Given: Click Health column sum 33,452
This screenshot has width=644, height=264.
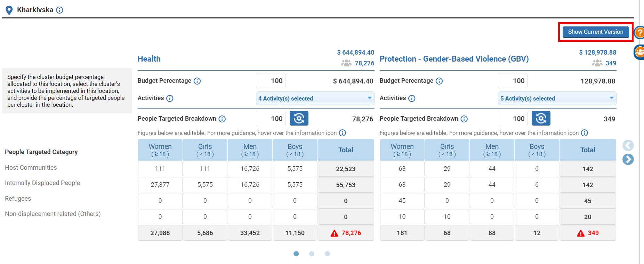Looking at the screenshot, I should [x=250, y=233].
